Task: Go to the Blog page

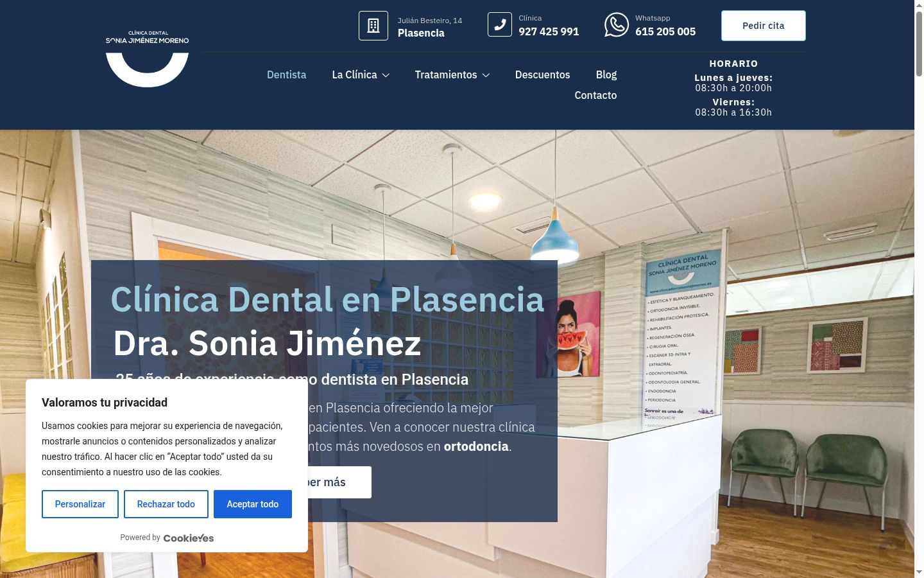Action: coord(606,74)
